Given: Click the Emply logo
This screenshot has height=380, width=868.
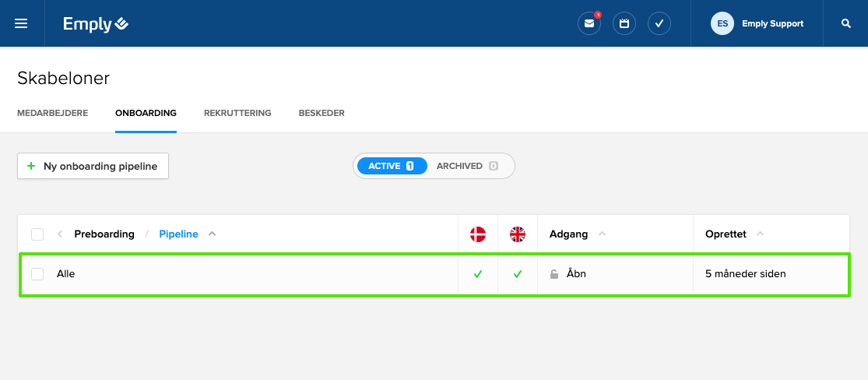Looking at the screenshot, I should click(96, 24).
